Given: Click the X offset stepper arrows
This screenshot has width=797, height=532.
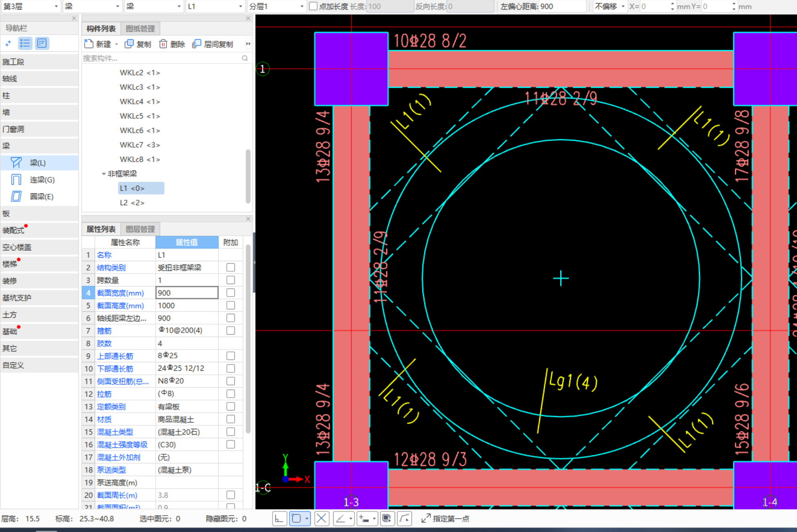Looking at the screenshot, I should 672,6.
